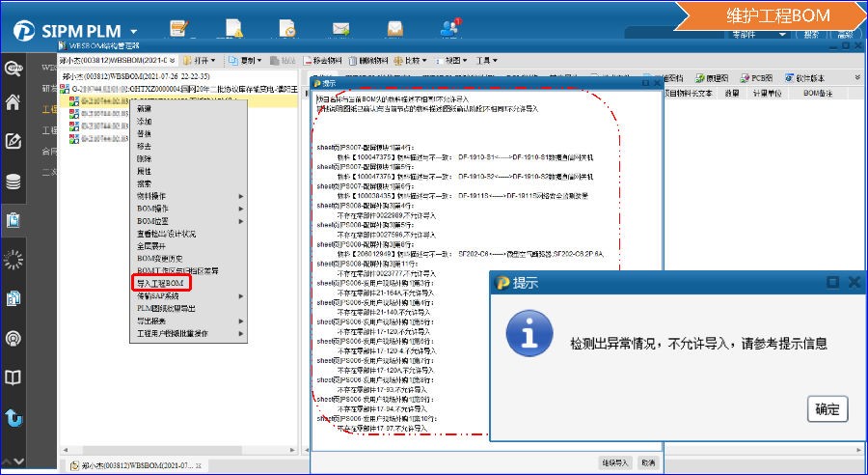Open the notepad with pencil top icon
The width and height of the screenshot is (868, 475).
(x=178, y=28)
